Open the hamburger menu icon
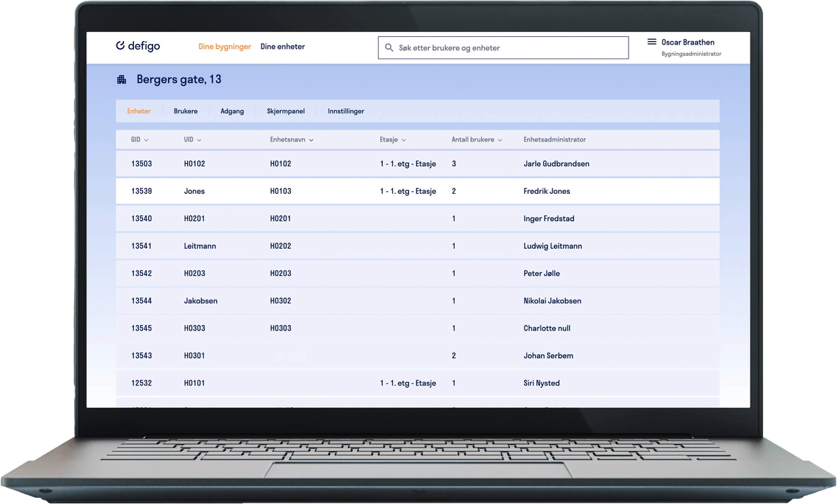 tap(652, 42)
